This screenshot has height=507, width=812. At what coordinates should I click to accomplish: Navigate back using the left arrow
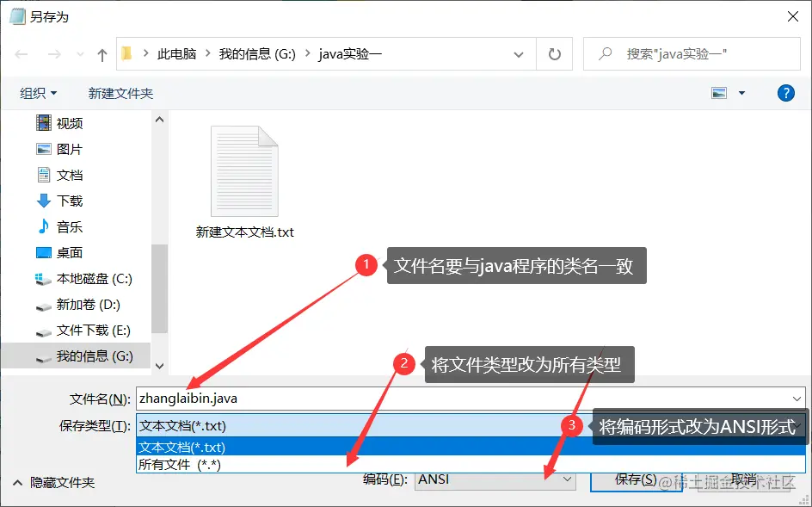click(x=20, y=53)
